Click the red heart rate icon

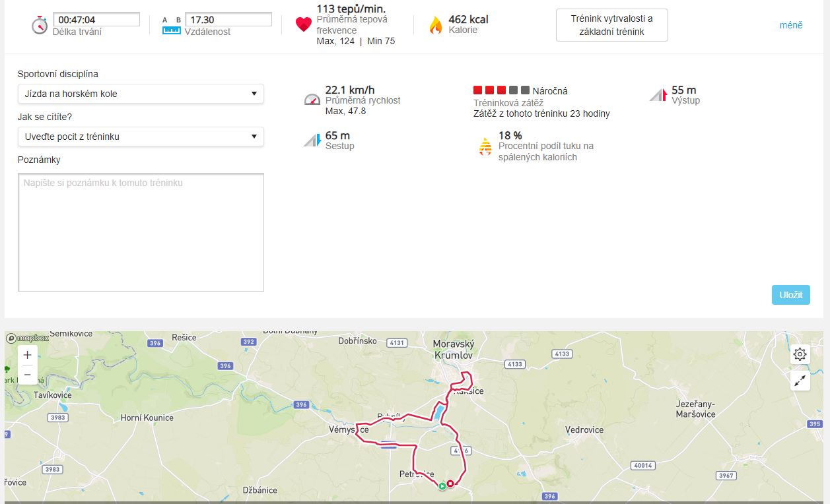click(303, 25)
